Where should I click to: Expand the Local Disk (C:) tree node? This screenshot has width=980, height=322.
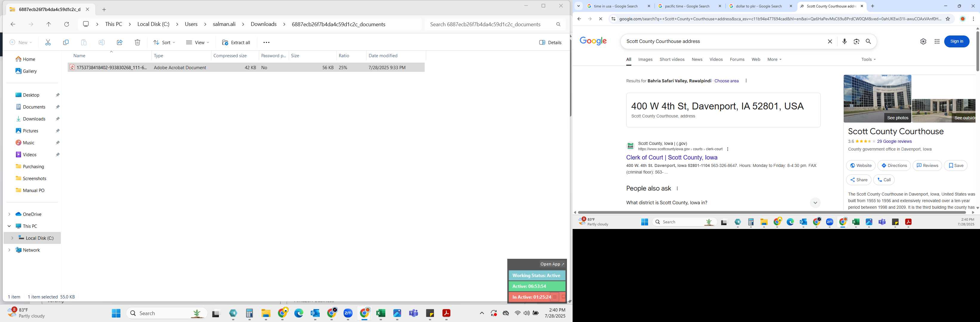tap(12, 238)
